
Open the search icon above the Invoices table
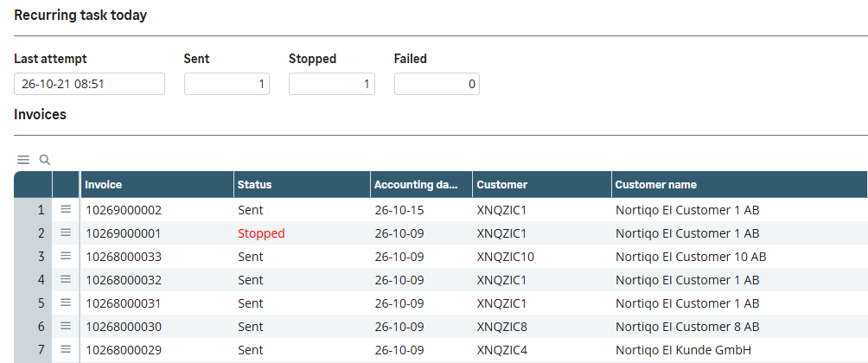[x=45, y=160]
